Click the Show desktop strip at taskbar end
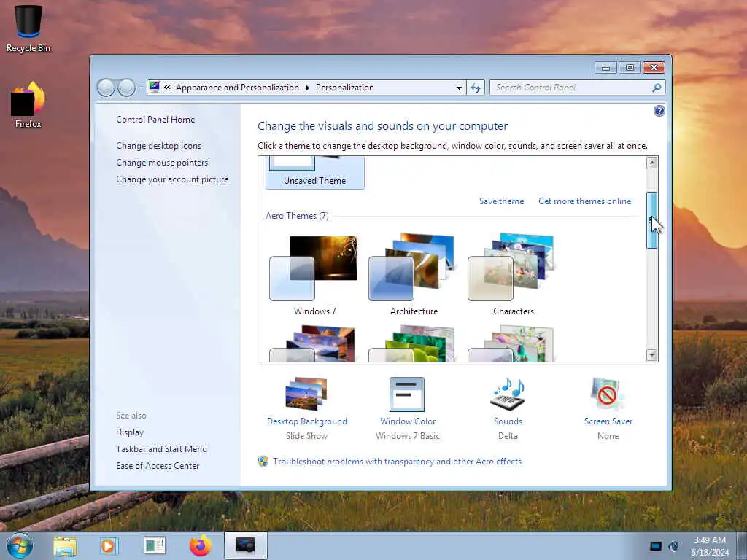 (x=741, y=545)
